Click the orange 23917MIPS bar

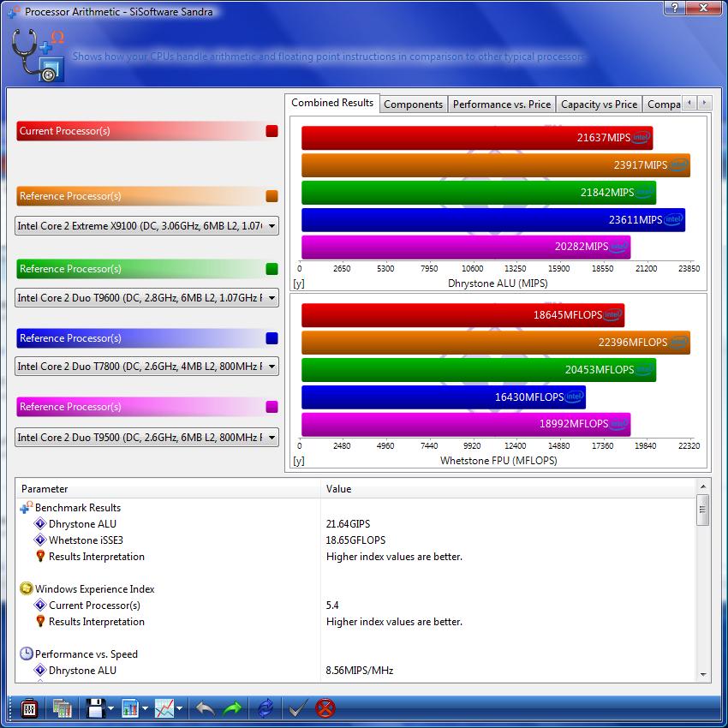[x=496, y=165]
